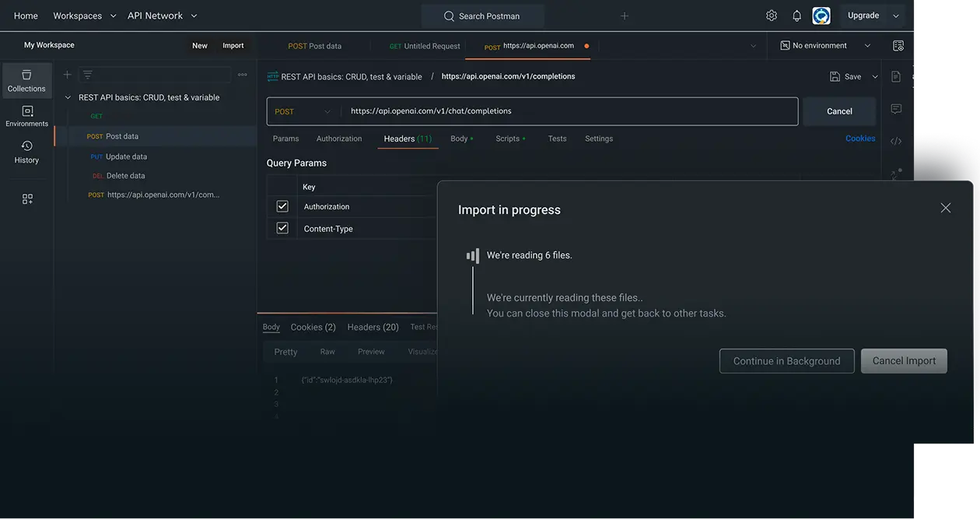980x519 pixels.
Task: Click the request URL input field
Action: pyautogui.click(x=570, y=111)
